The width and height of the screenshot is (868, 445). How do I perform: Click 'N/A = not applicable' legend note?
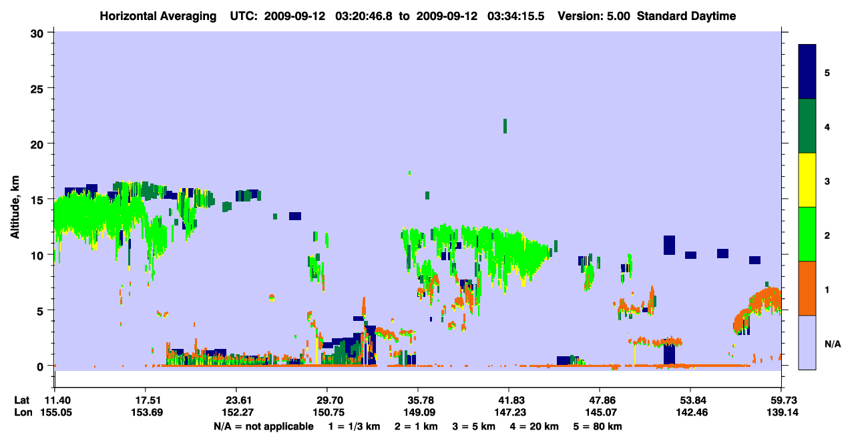point(263,426)
